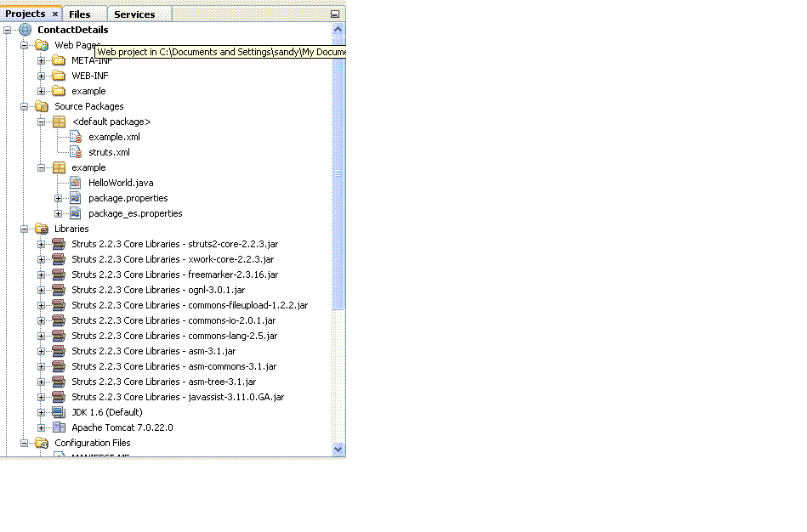Click the scrollbar up arrow
The height and width of the screenshot is (532, 807).
[338, 30]
